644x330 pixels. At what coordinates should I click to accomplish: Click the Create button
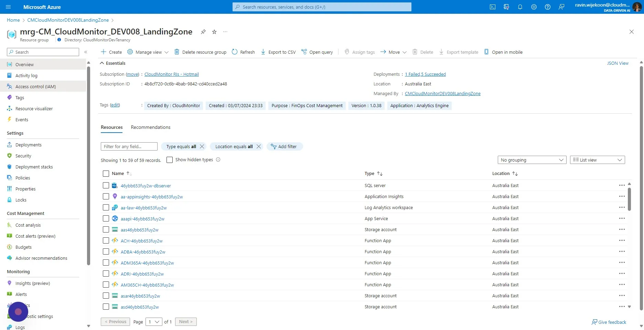point(111,52)
